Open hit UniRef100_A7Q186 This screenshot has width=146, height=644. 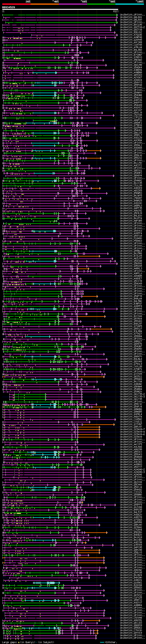click(x=131, y=35)
